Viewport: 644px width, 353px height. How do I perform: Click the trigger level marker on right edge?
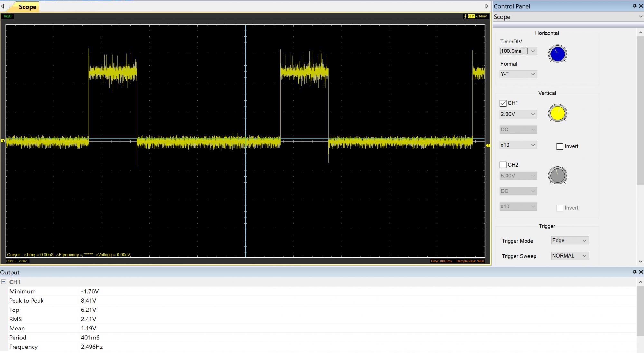(x=488, y=146)
